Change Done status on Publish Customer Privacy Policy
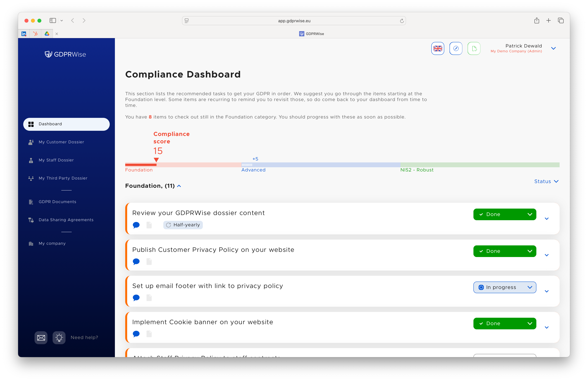588x381 pixels. click(504, 251)
